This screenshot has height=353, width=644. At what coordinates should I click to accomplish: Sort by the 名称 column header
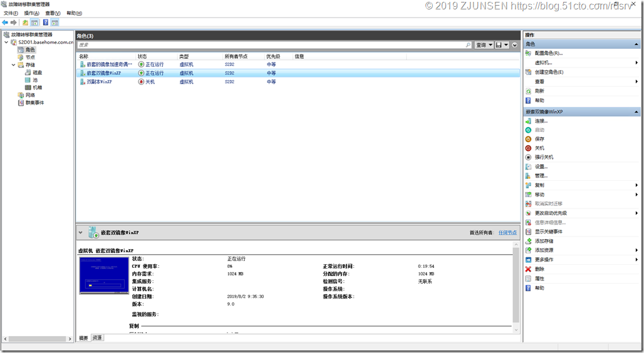tap(106, 56)
